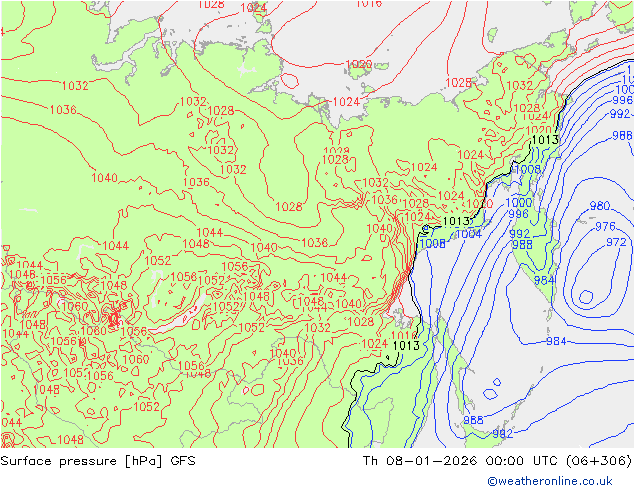
Task: Click the blue 1004 isobar label
Action: point(469,234)
